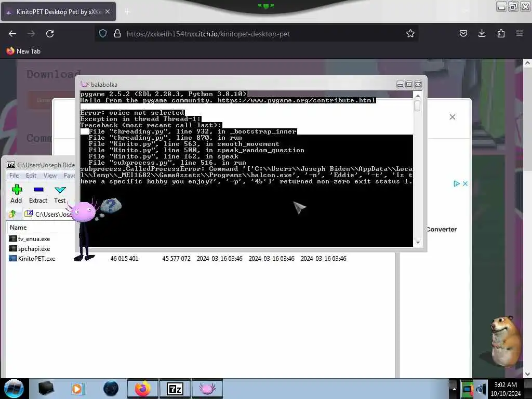Open 7-Zip Edit menu
Screen dimensions: 532x399
[31, 176]
